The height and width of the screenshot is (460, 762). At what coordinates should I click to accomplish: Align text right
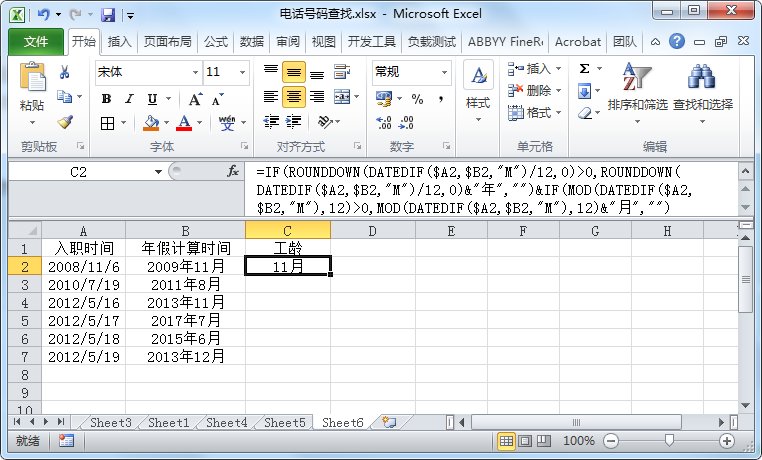(317, 97)
